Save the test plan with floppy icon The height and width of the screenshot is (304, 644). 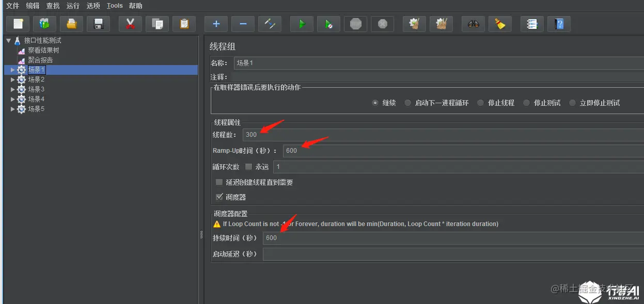coord(99,24)
